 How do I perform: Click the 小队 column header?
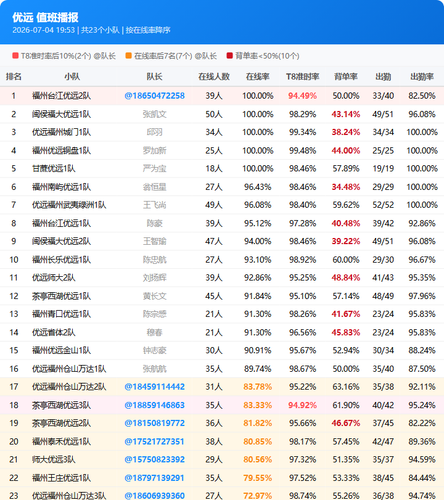click(72, 77)
